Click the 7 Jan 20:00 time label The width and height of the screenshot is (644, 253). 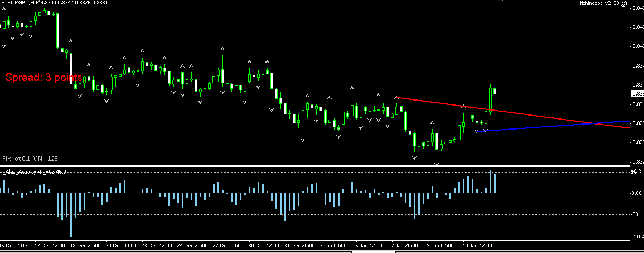(x=405, y=245)
